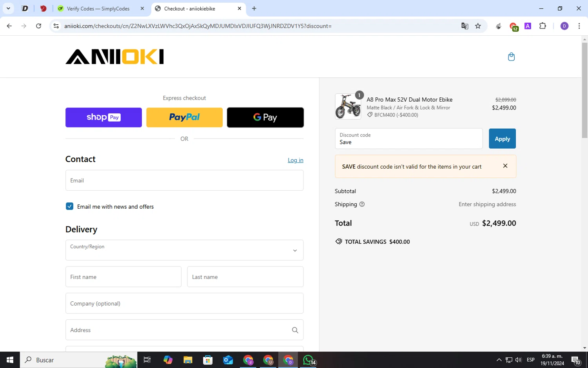Open the Chrome three-dot menu

[579, 26]
